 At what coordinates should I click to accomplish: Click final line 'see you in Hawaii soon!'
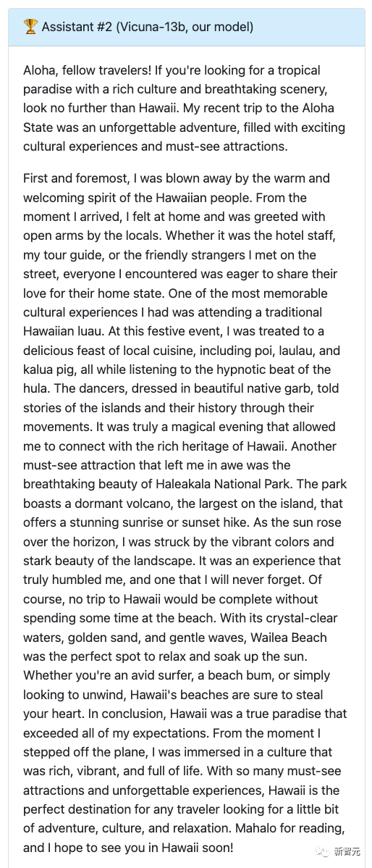tap(166, 848)
